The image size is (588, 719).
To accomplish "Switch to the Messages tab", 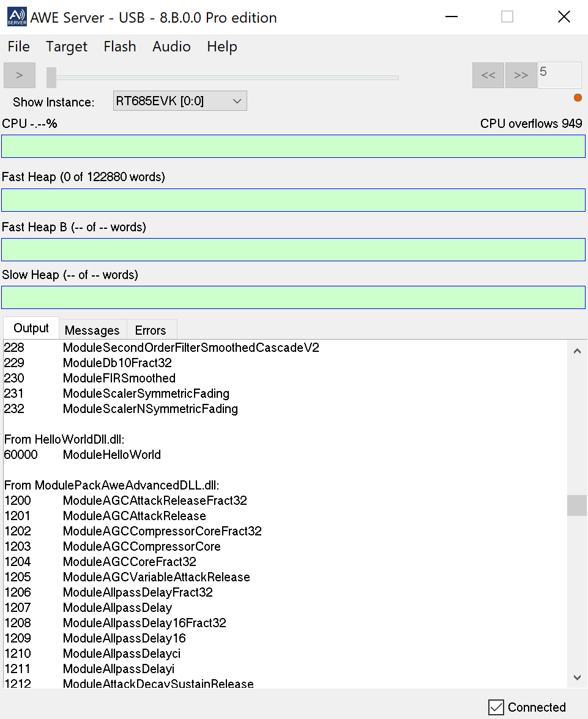I will pyautogui.click(x=92, y=330).
